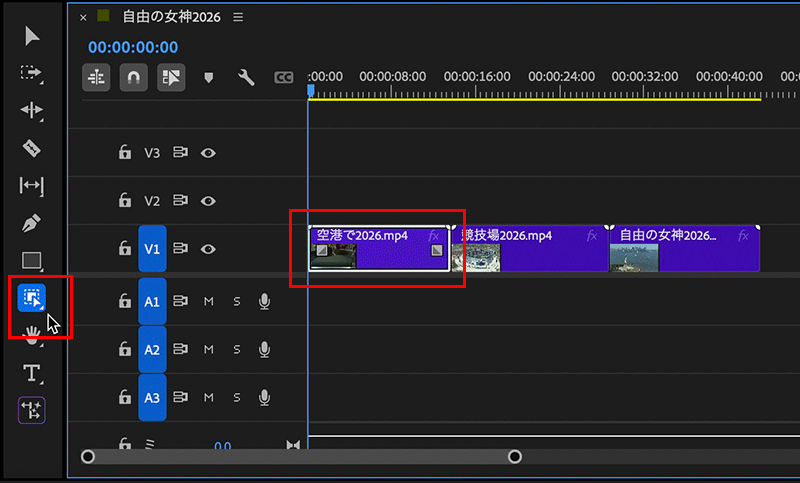Screen dimensions: 800x483
Task: Click the timeline zoom scrollbar right handle
Action: click(x=515, y=457)
